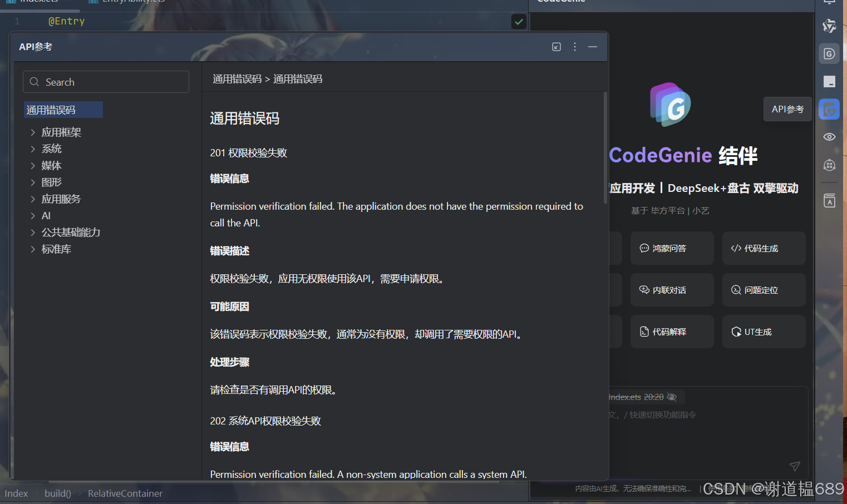
Task: Expand the 媒体 tree node
Action: (x=33, y=166)
